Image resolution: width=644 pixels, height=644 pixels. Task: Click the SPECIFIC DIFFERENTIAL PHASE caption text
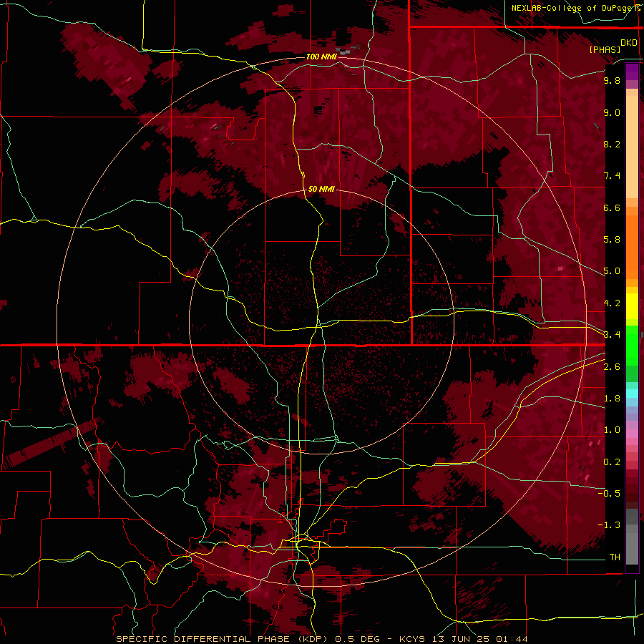[x=203, y=639]
